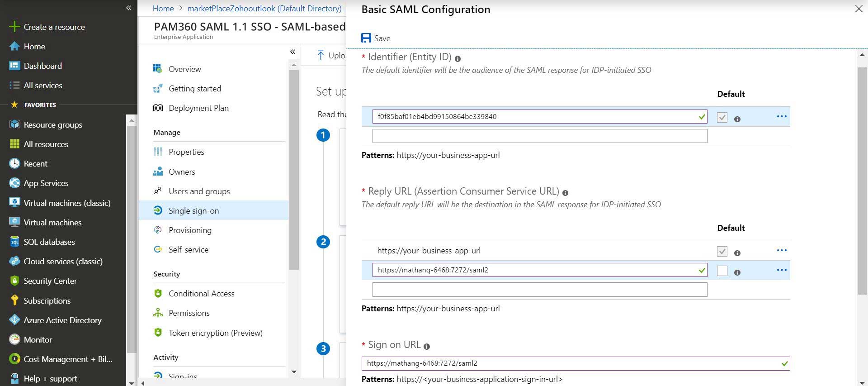This screenshot has width=868, height=386.
Task: Click the SQL databases icon
Action: coord(14,242)
